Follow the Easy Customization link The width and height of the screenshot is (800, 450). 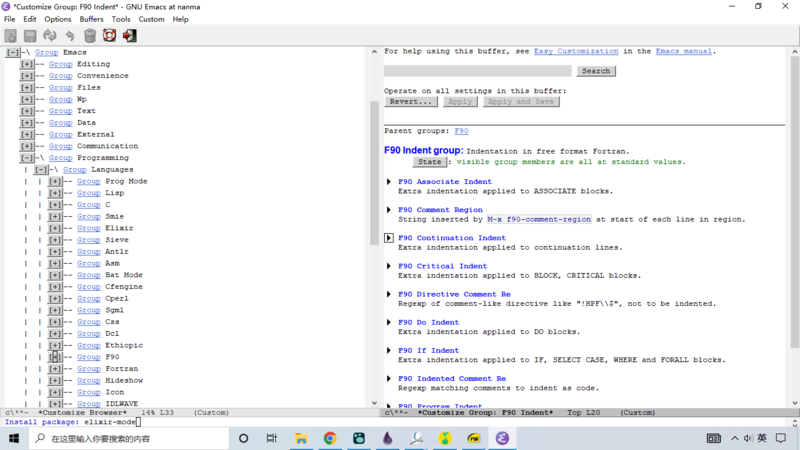[576, 51]
